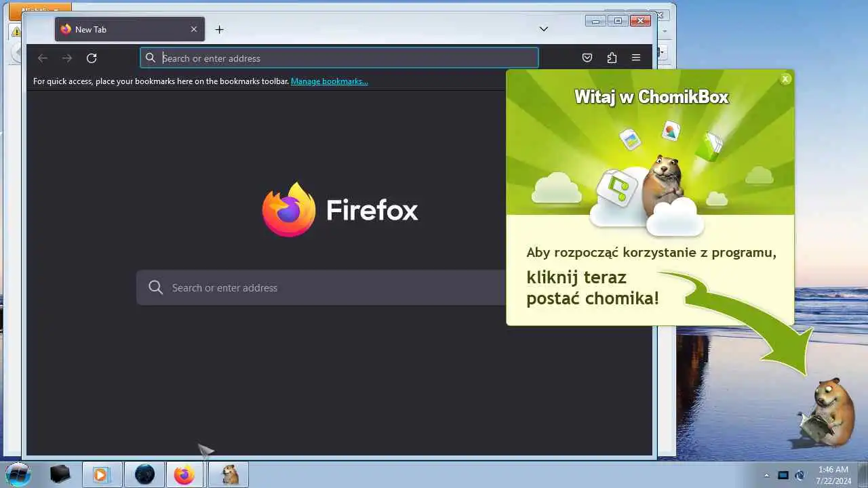Open the clock showing 1:46 AM
The width and height of the screenshot is (868, 488).
point(833,475)
